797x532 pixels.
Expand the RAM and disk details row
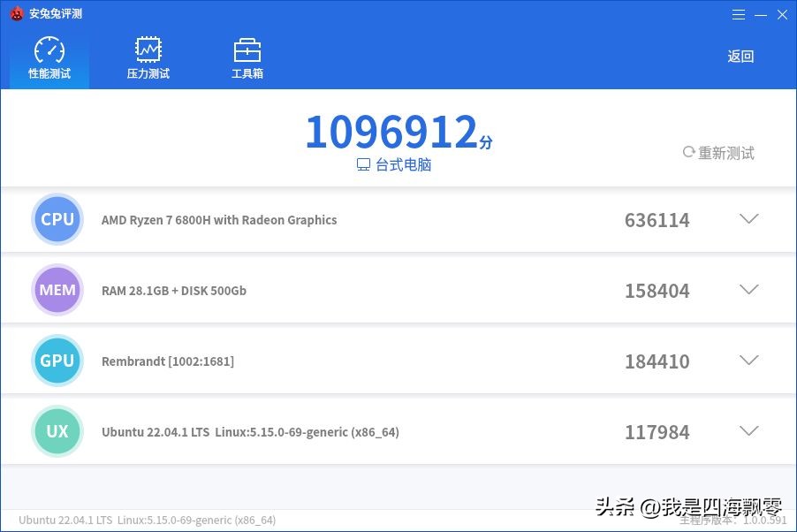(x=748, y=289)
